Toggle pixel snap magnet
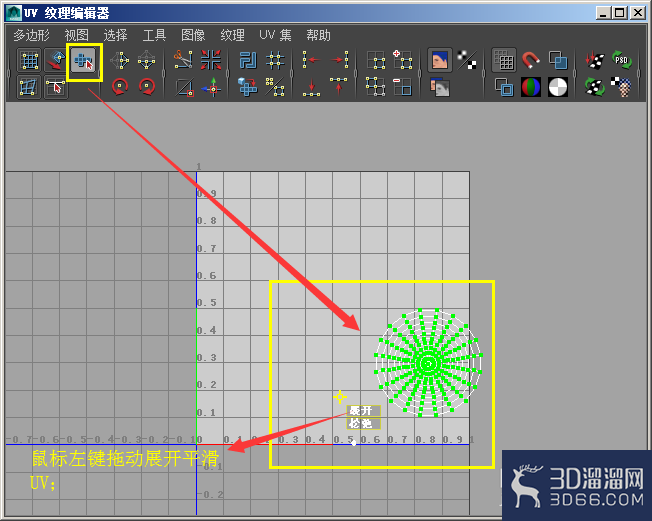652x521 pixels. point(531,60)
